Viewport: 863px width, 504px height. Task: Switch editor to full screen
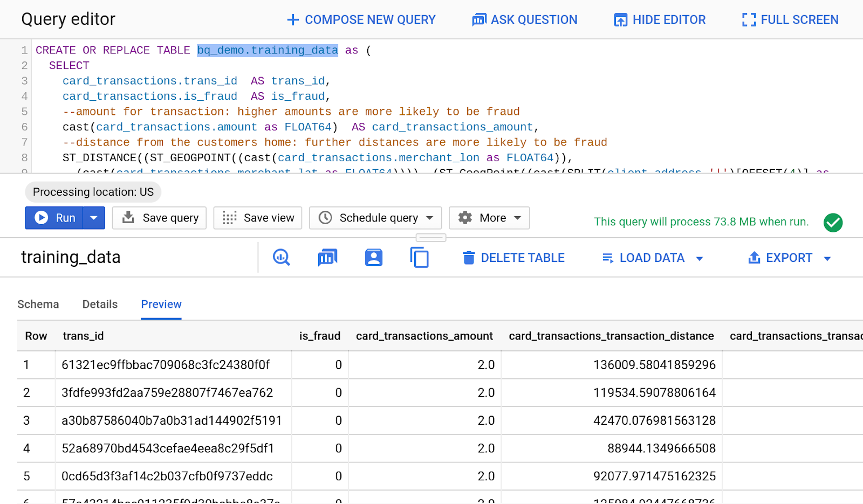pyautogui.click(x=790, y=20)
